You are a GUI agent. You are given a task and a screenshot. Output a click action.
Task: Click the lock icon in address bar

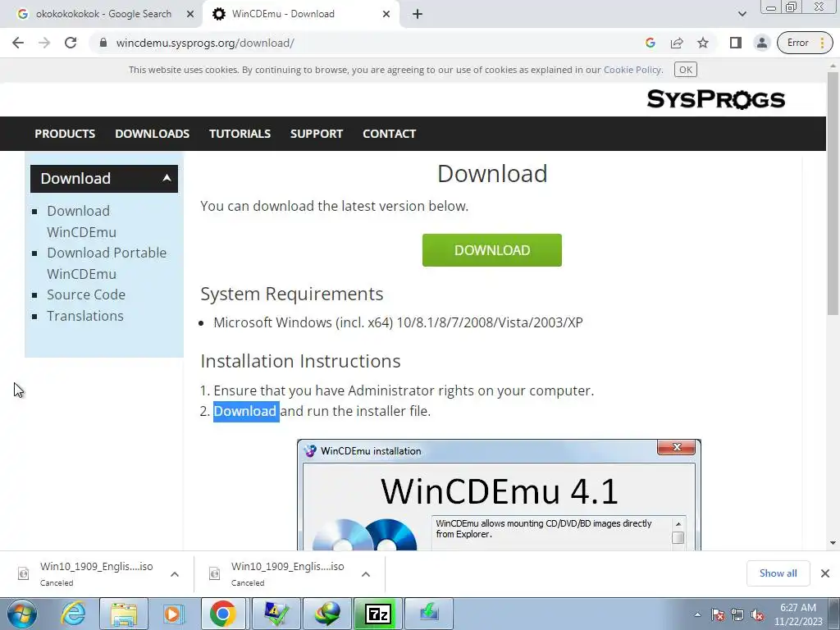point(103,43)
